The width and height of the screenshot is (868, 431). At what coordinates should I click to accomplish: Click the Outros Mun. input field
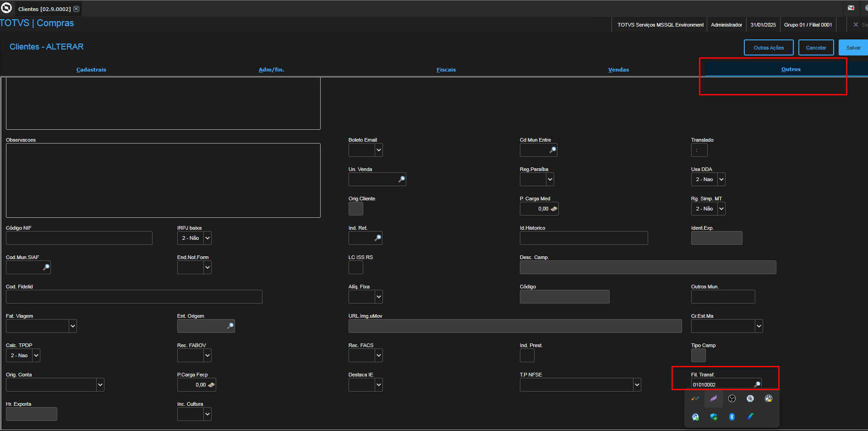(x=723, y=297)
